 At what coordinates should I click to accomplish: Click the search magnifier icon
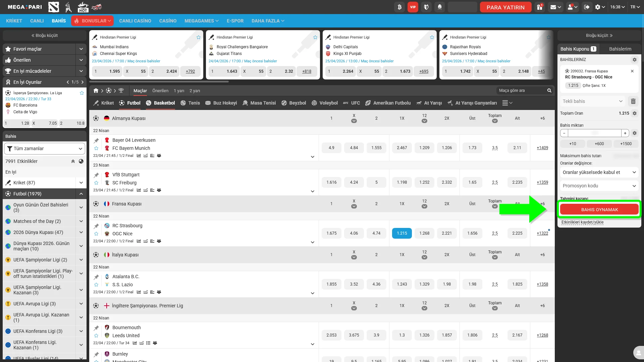(549, 90)
